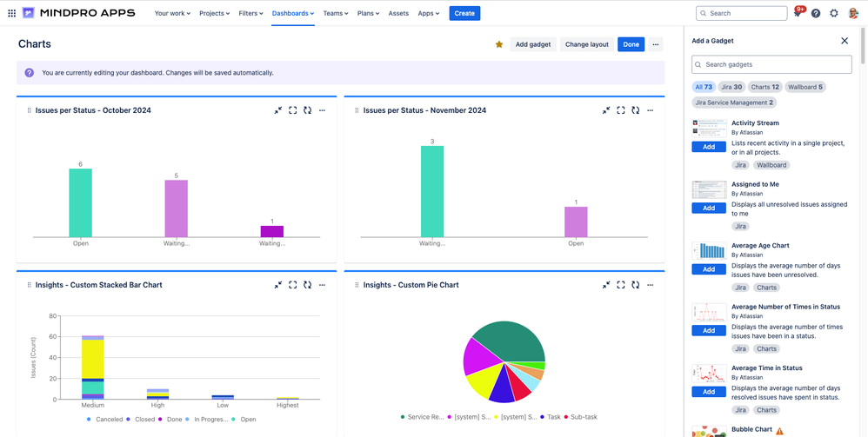The height and width of the screenshot is (437, 868).
Task: Minimize the November 2024 status gadget
Action: (x=606, y=110)
